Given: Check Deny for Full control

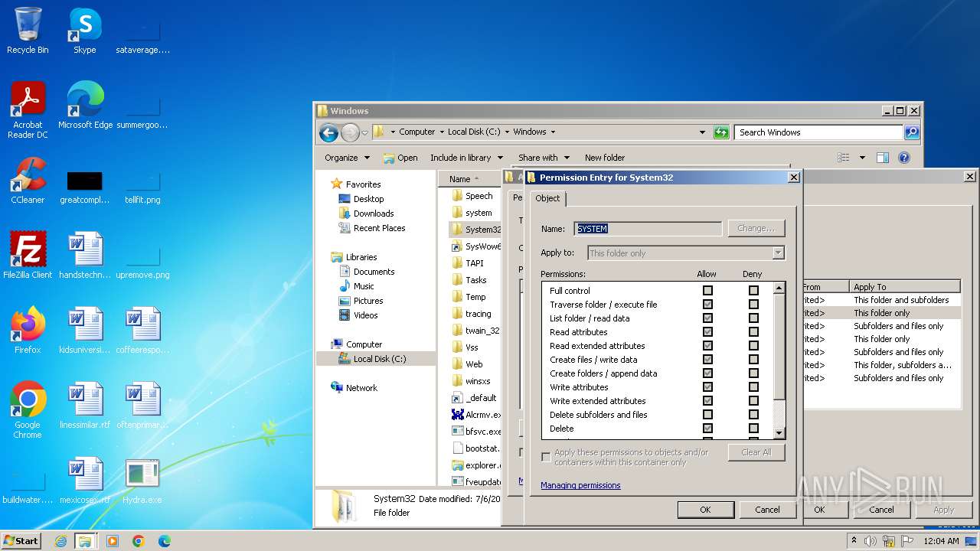Looking at the screenshot, I should pyautogui.click(x=753, y=291).
